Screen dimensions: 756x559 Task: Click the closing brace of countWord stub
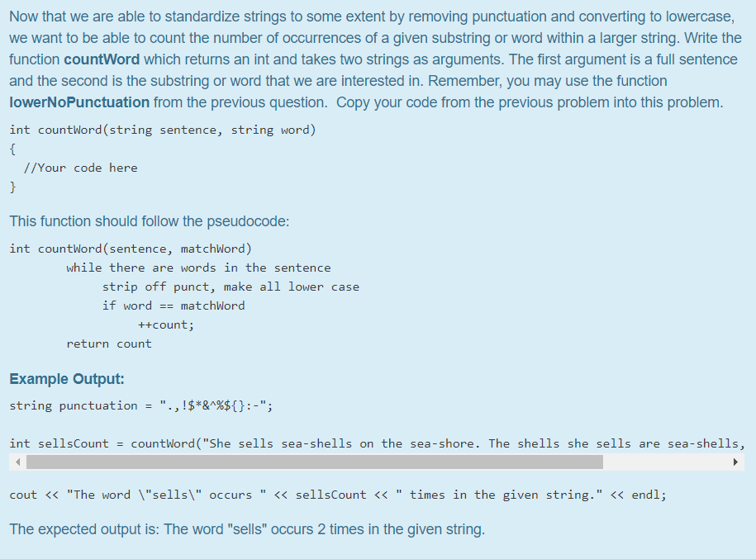[x=12, y=187]
